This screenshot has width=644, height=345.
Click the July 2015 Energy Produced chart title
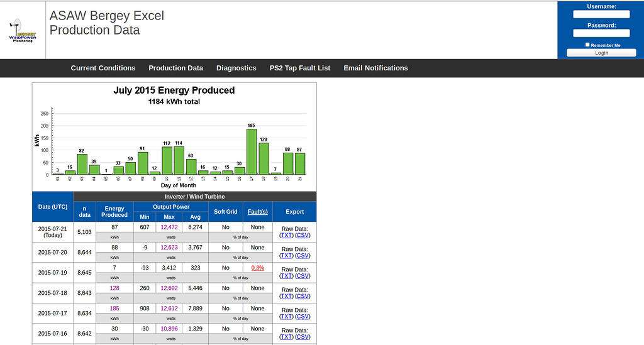pos(174,90)
